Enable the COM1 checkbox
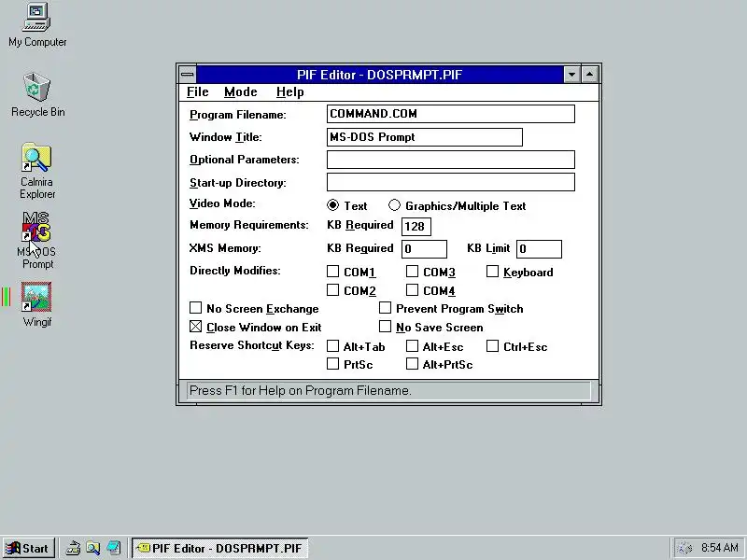 coord(333,272)
